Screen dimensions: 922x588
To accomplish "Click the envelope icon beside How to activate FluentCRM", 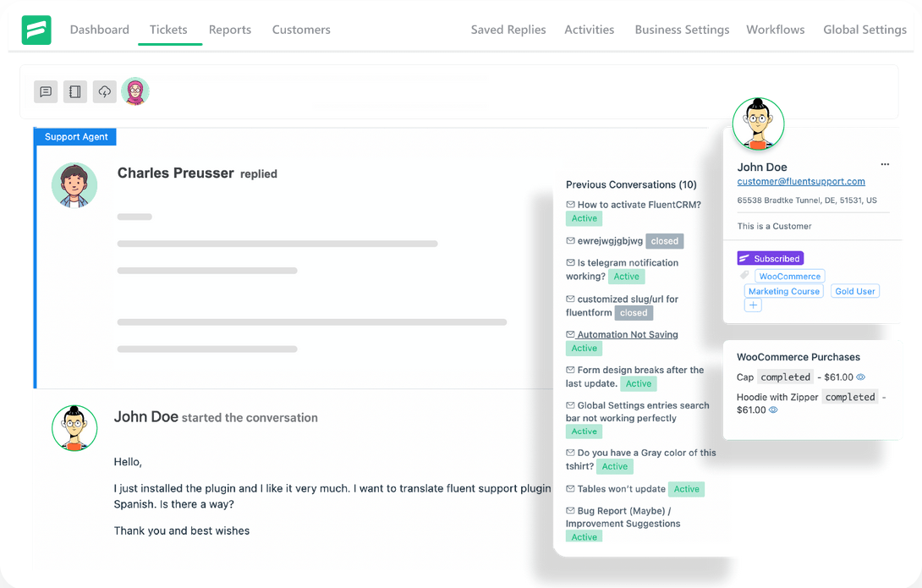I will tap(570, 205).
